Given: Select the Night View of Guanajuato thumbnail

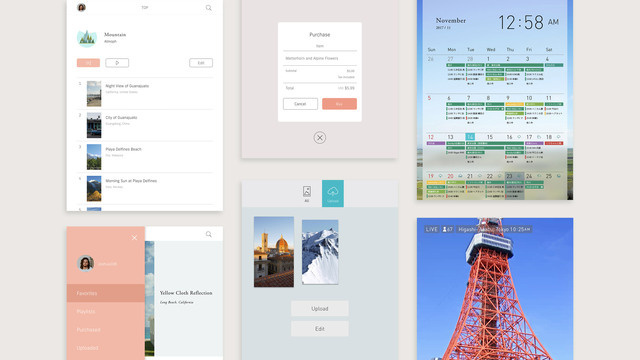Looking at the screenshot, I should click(94, 93).
